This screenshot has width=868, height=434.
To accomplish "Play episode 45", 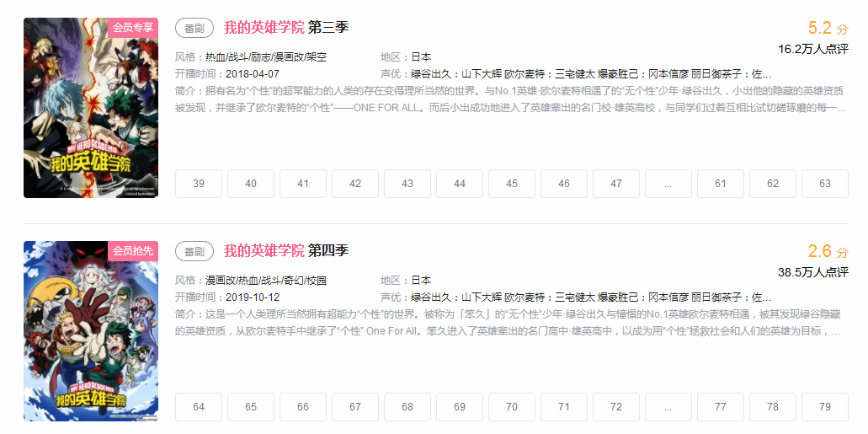I will [x=512, y=184].
